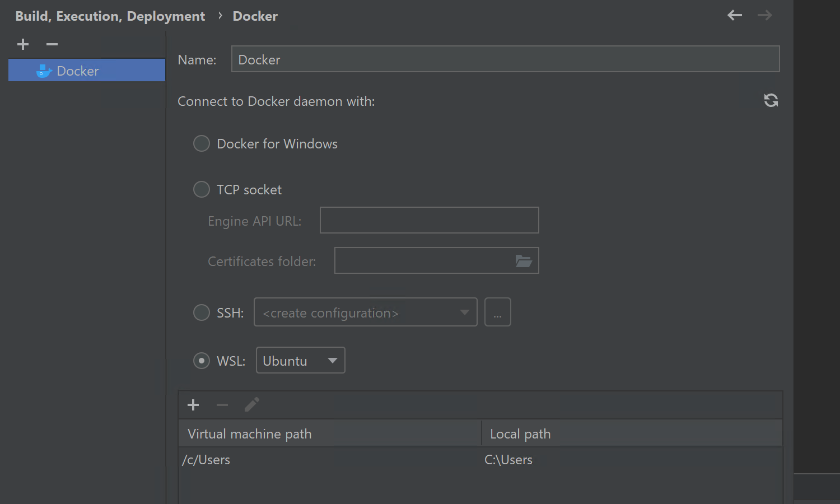Click the Build, Execution, Deployment breadcrumb
The width and height of the screenshot is (840, 504).
pyautogui.click(x=110, y=16)
